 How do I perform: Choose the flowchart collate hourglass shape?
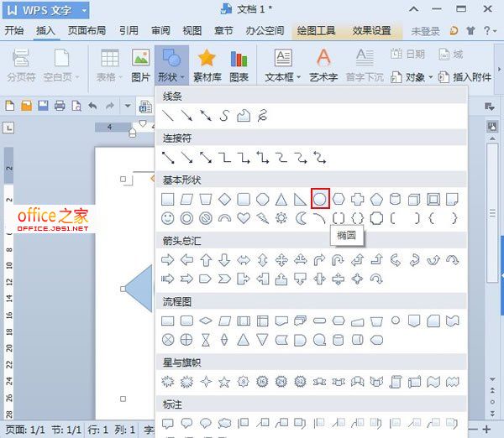(x=206, y=340)
